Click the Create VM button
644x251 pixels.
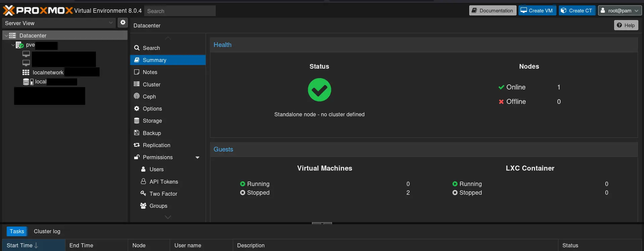(537, 10)
